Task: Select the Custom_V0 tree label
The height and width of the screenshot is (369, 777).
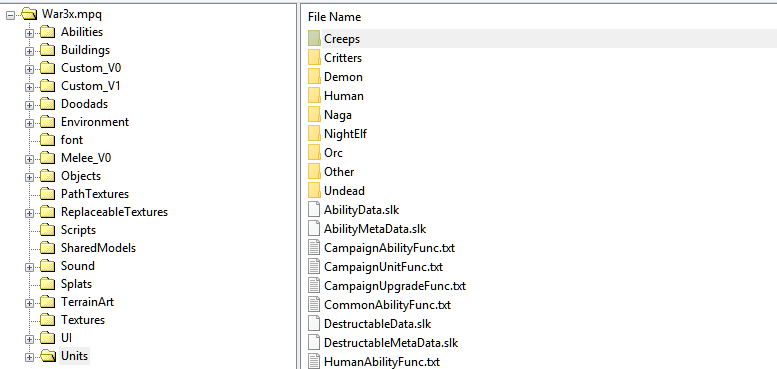Action: click(x=91, y=68)
